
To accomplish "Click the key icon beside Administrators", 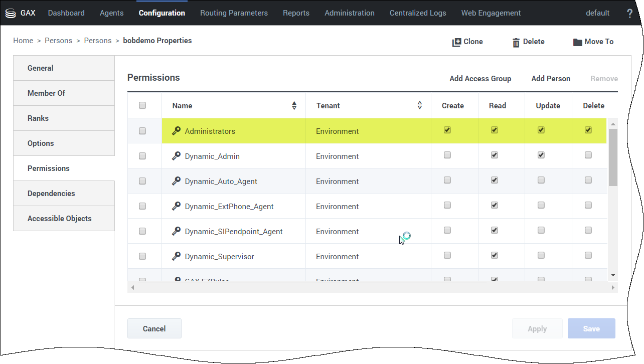I will [x=176, y=131].
